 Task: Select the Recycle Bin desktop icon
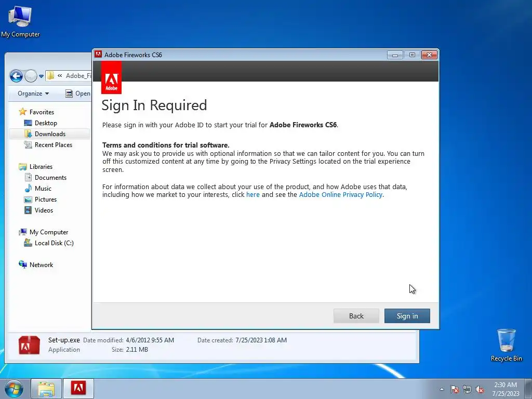point(506,345)
